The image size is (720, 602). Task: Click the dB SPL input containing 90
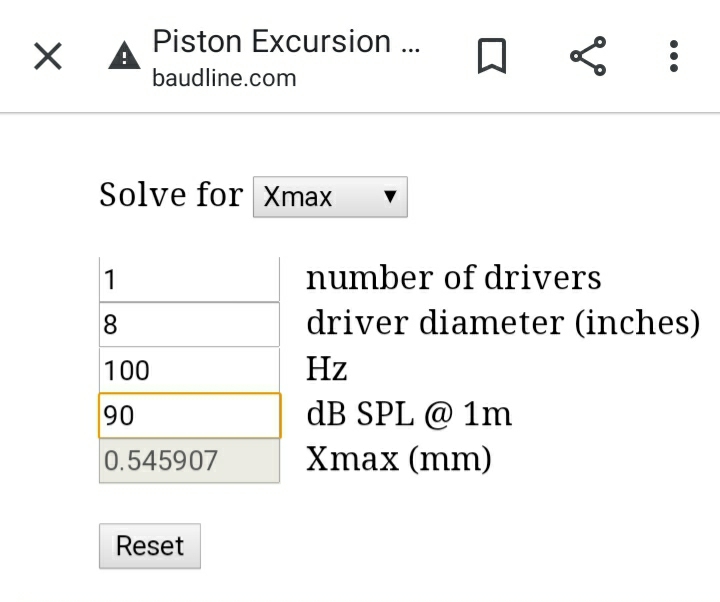[189, 415]
